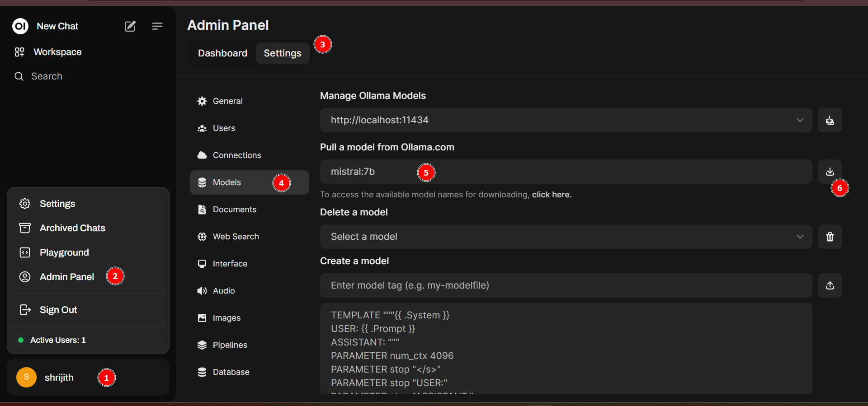Click the new chat pencil icon
868x406 pixels.
point(130,26)
